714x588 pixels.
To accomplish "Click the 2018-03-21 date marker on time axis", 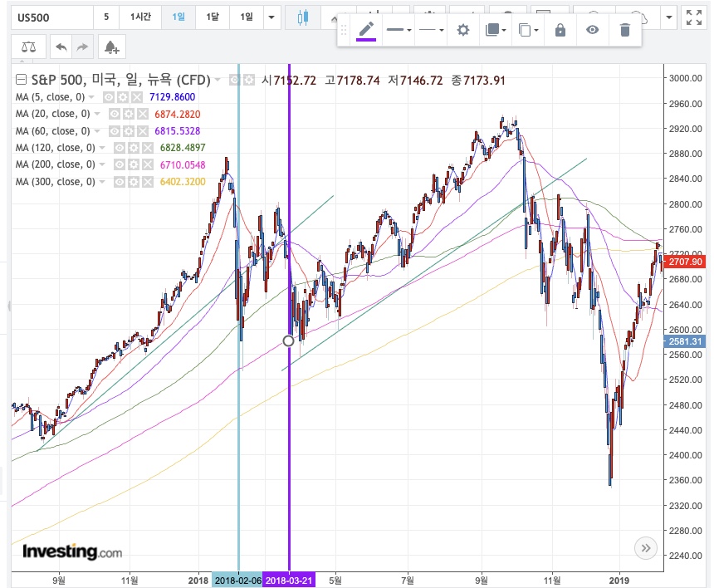I will [x=289, y=581].
